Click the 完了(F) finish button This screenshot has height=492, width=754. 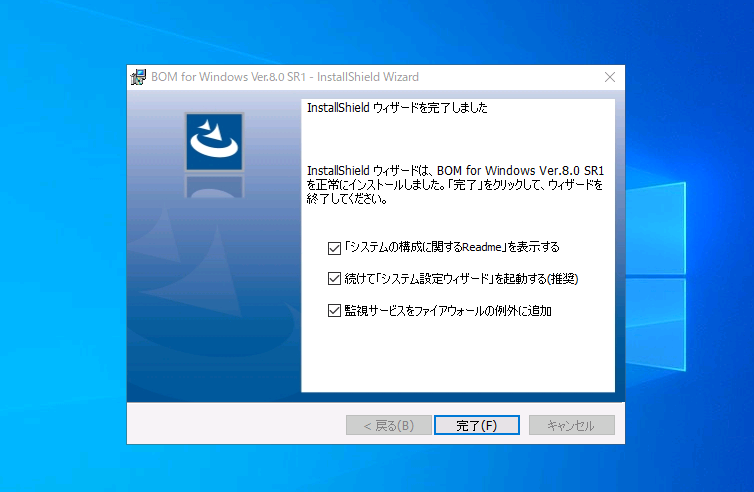[x=477, y=425]
